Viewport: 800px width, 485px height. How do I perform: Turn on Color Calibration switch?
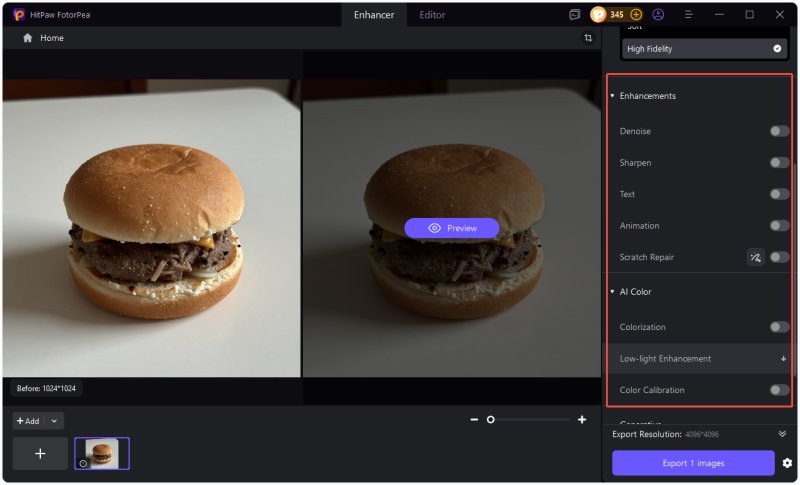coord(780,390)
